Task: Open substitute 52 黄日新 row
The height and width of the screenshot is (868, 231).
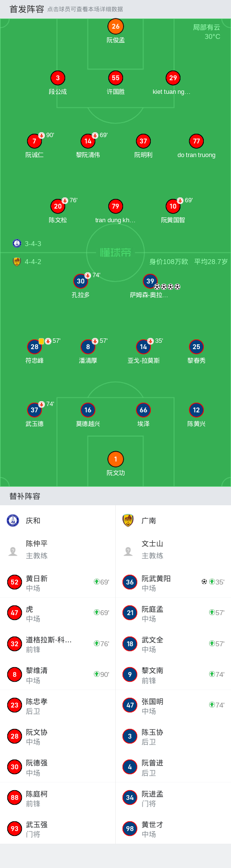Action: tap(58, 583)
